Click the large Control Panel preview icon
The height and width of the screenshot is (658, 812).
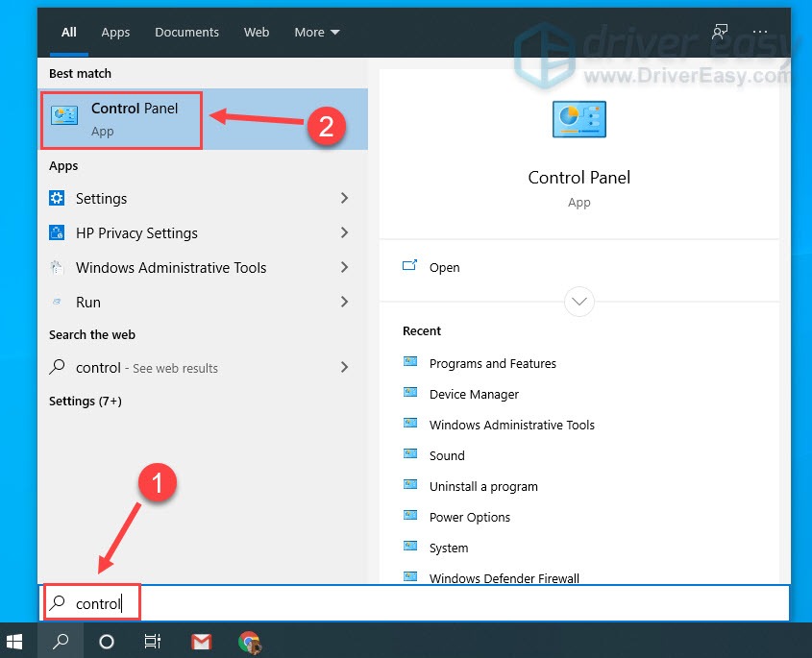578,119
